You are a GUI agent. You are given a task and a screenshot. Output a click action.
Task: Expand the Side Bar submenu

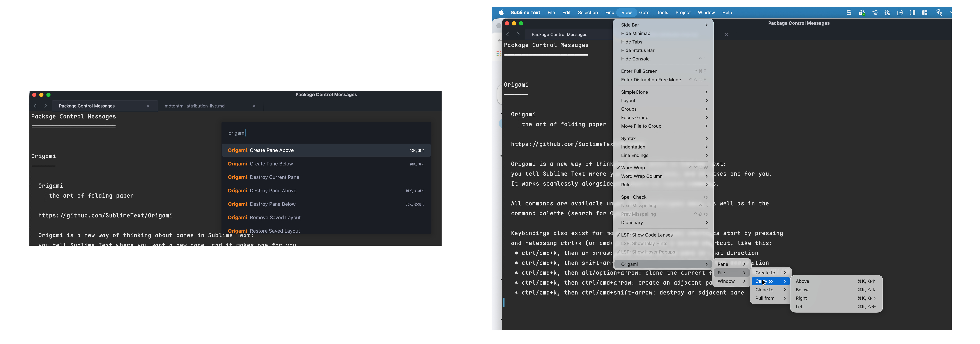[x=663, y=25]
